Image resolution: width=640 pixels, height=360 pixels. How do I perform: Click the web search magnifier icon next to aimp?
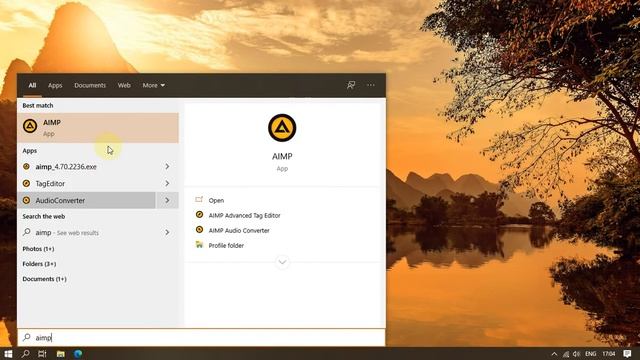[27, 232]
